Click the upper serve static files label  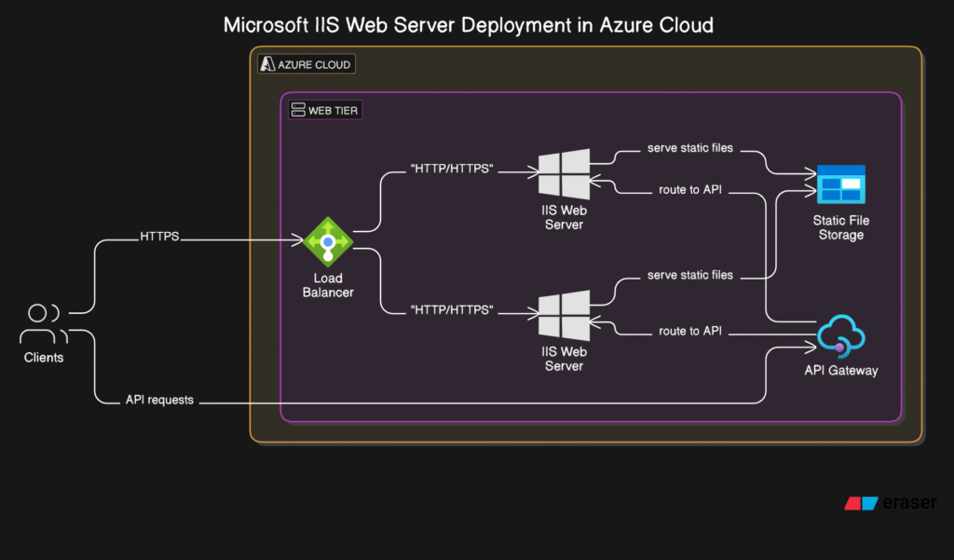click(690, 148)
